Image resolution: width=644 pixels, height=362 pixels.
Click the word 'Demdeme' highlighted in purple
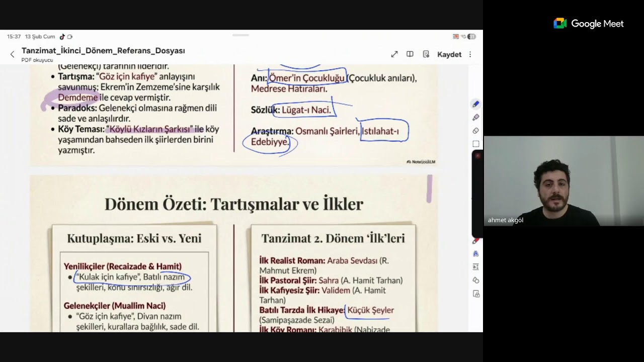78,98
